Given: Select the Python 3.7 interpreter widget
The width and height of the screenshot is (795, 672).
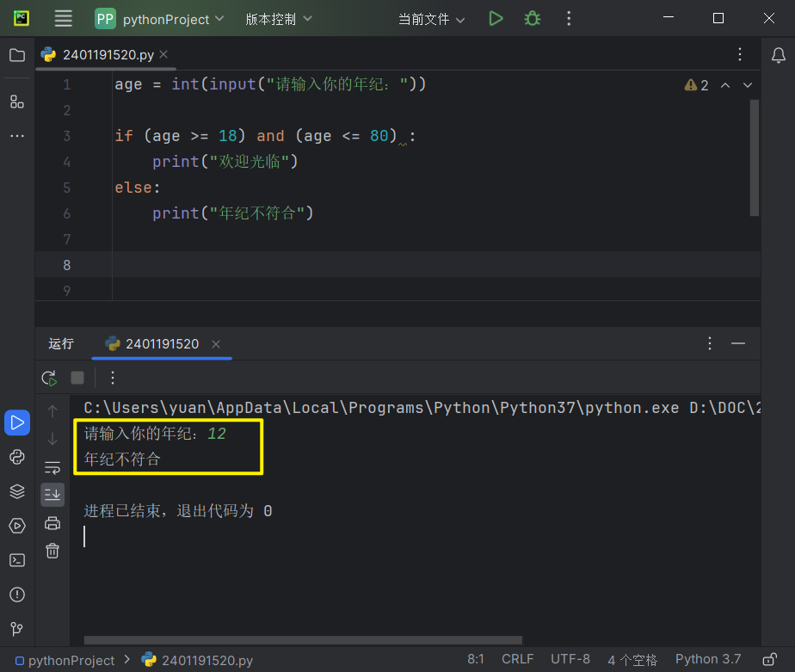Looking at the screenshot, I should [x=708, y=659].
